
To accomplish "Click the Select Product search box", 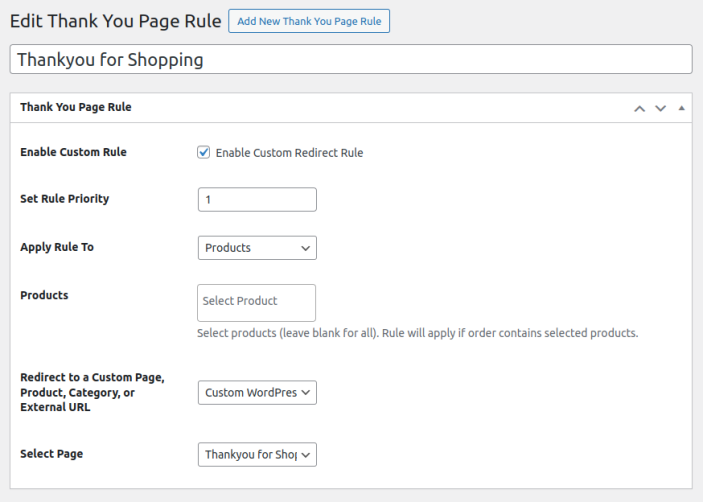I will [x=257, y=302].
